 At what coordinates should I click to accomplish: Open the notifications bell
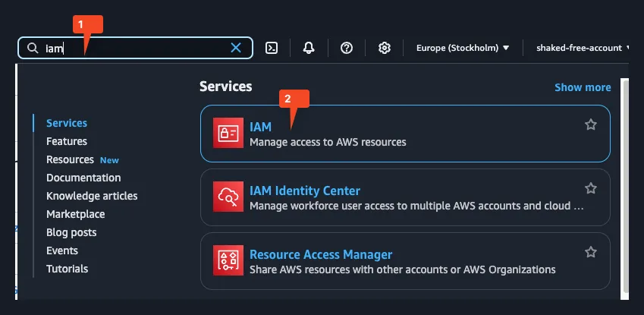point(309,48)
